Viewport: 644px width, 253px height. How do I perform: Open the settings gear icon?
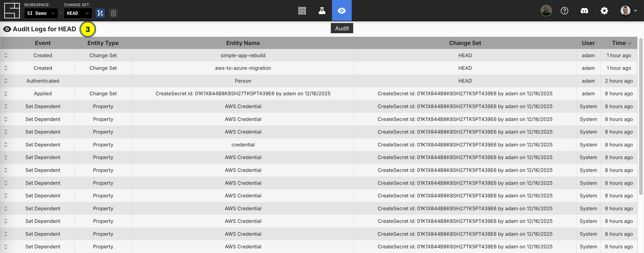[x=604, y=10]
